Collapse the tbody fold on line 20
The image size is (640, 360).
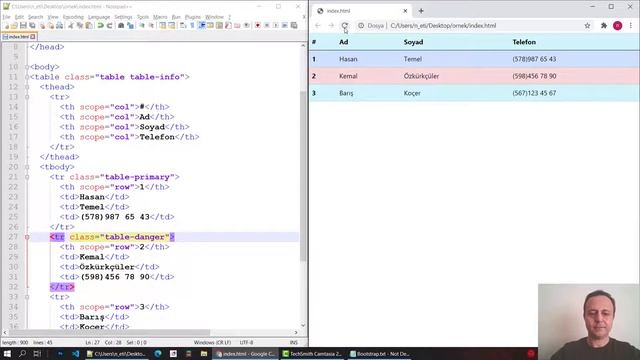[x=27, y=167]
